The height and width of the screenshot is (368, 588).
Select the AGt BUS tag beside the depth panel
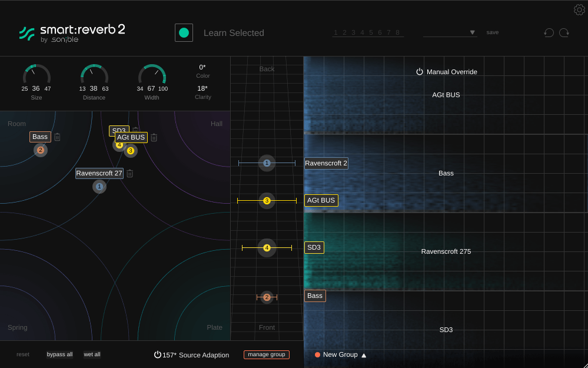pos(321,200)
